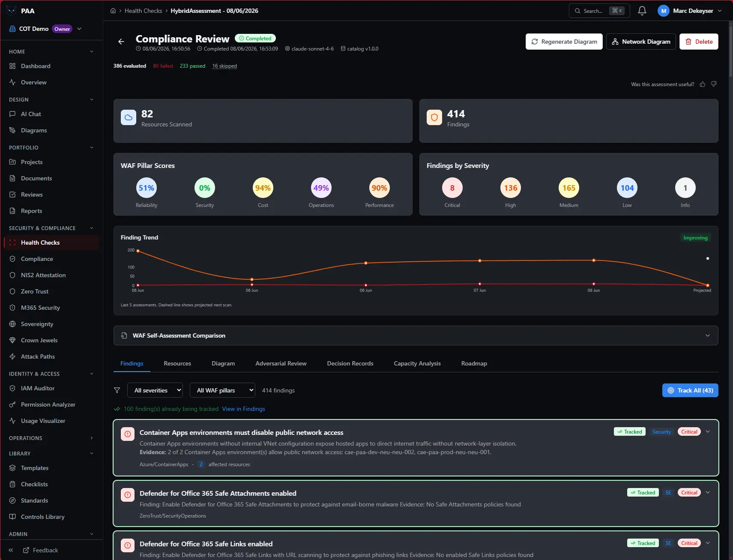Click Regenerate Diagram button
This screenshot has height=560, width=733.
564,42
